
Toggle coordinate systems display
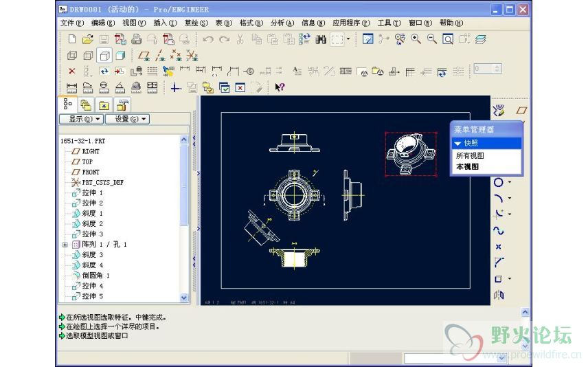[x=192, y=56]
